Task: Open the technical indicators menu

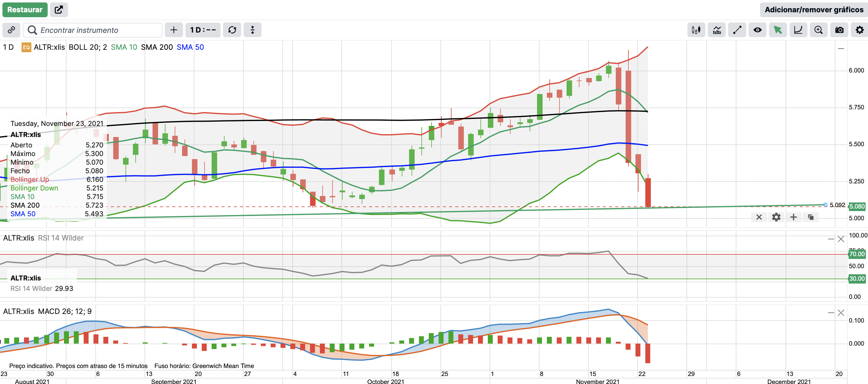Action: point(717,30)
